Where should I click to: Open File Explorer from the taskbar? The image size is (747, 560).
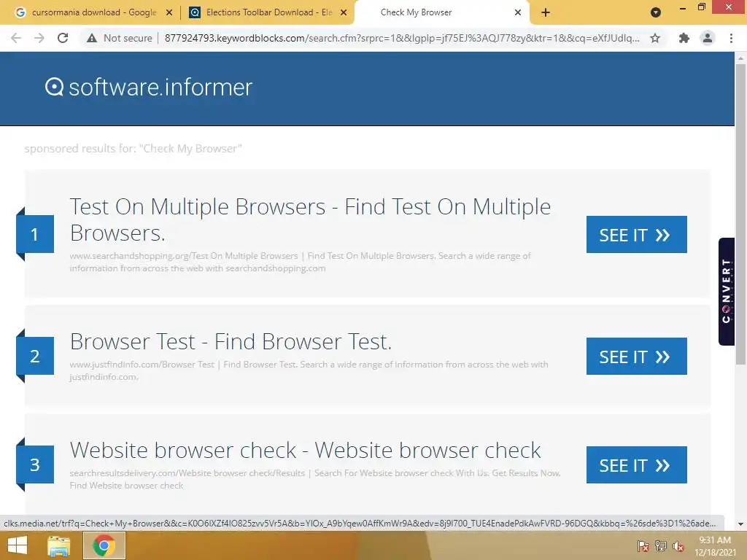pyautogui.click(x=59, y=545)
